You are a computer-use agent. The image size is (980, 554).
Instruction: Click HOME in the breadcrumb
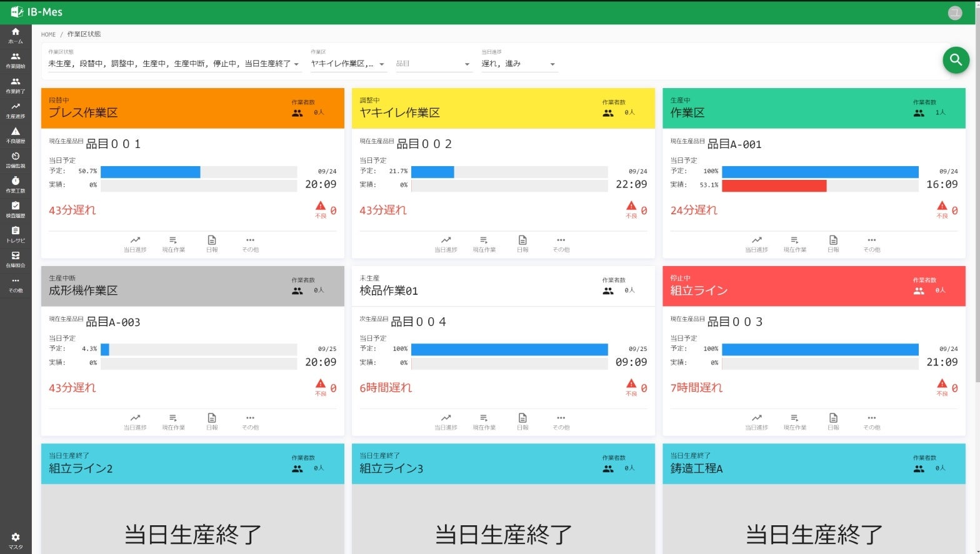tap(48, 34)
